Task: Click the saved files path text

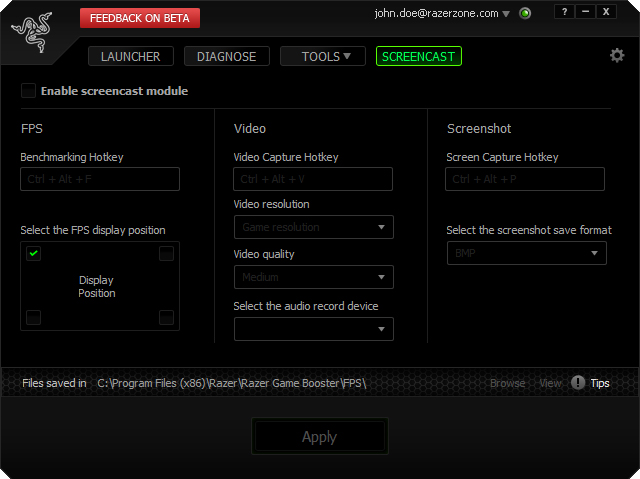Action: click(231, 384)
